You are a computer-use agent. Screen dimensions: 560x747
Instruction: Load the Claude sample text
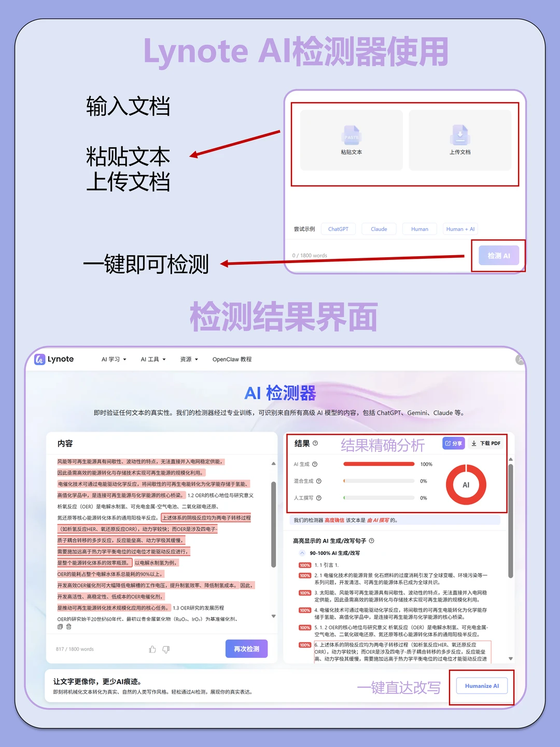click(379, 229)
